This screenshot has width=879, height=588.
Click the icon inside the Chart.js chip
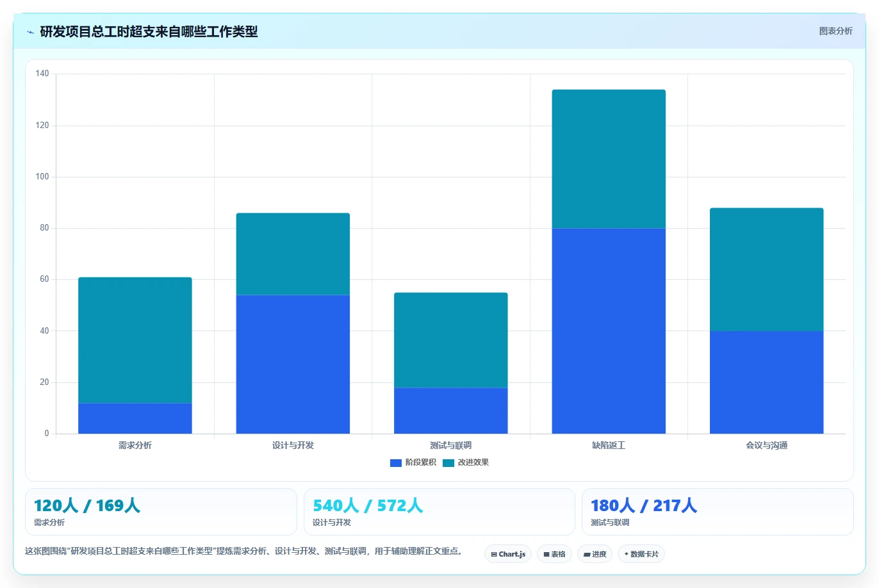pyautogui.click(x=494, y=555)
